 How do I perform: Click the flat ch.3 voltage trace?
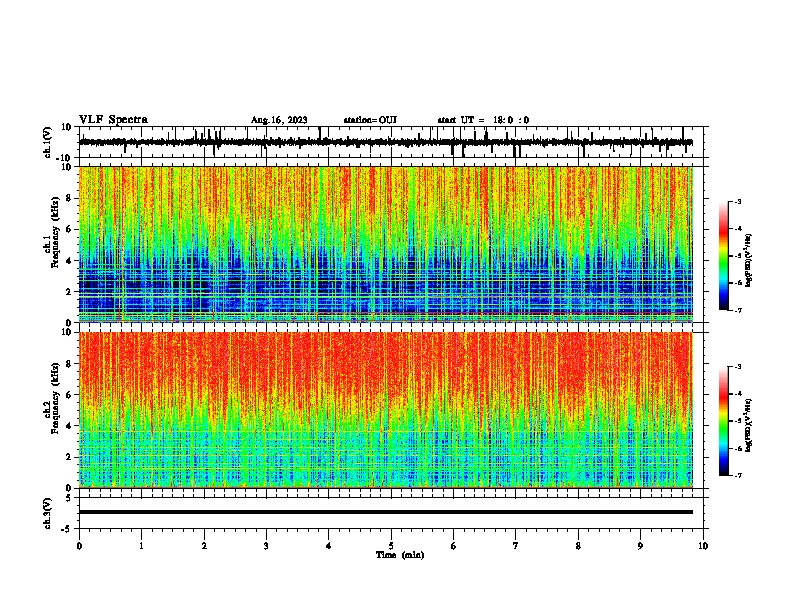pos(386,512)
